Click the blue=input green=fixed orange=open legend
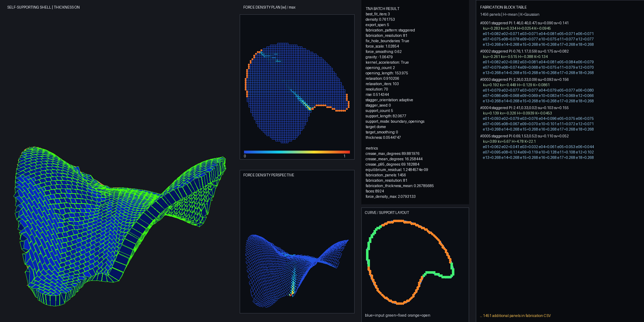644x322 pixels. [x=397, y=315]
